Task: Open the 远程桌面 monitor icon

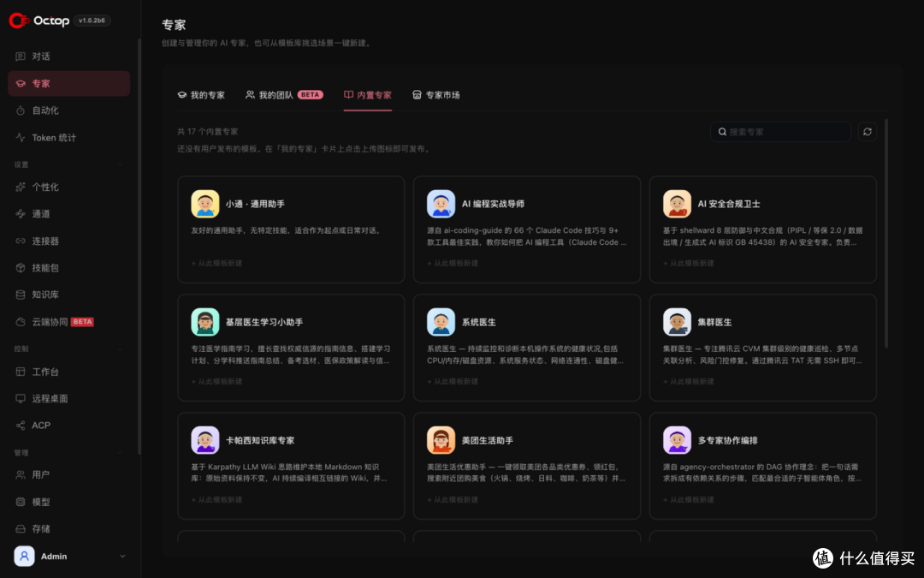Action: (x=21, y=399)
